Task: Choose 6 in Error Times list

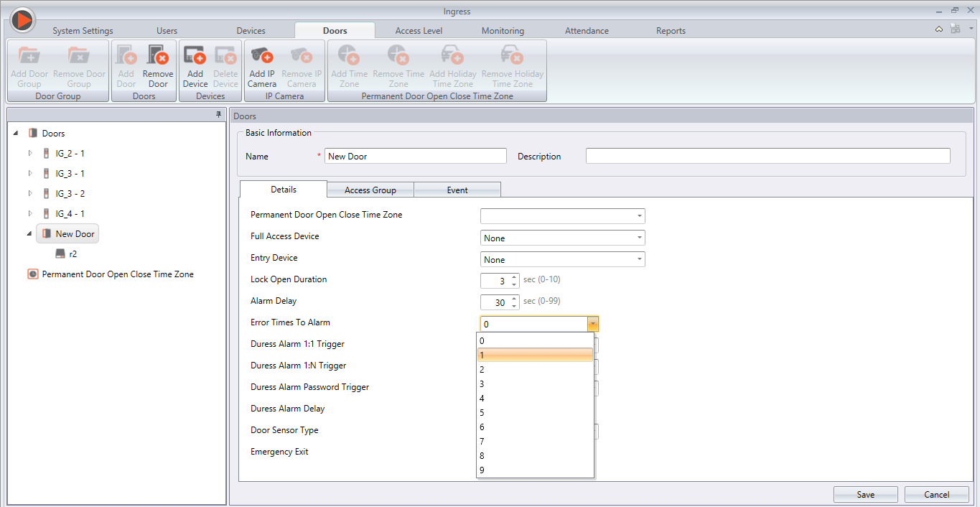Action: (535, 427)
